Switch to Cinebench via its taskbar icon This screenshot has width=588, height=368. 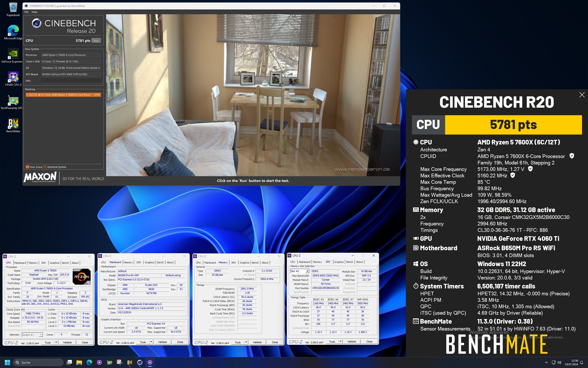click(x=140, y=362)
